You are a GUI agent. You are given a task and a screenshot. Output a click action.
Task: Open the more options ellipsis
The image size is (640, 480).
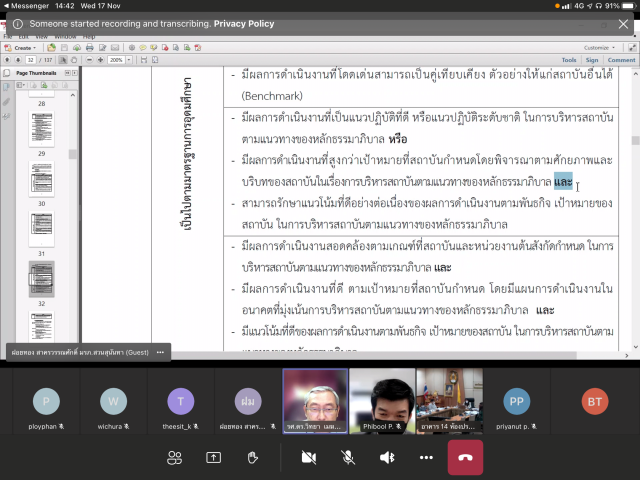click(x=426, y=457)
